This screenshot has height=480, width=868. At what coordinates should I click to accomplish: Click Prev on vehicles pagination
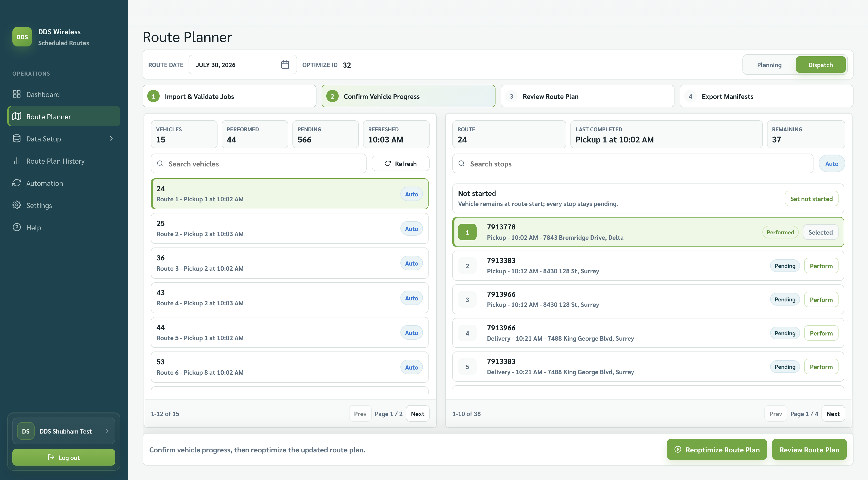[360, 414]
